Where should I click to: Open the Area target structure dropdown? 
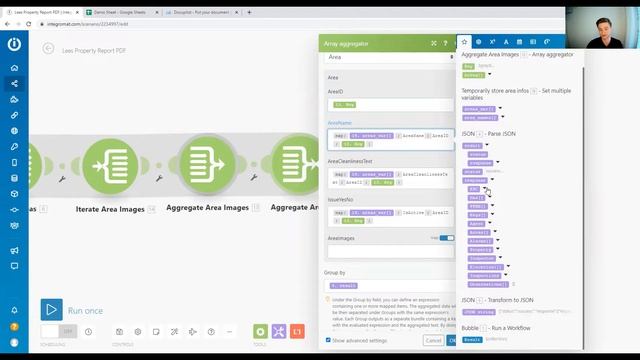[x=390, y=57]
